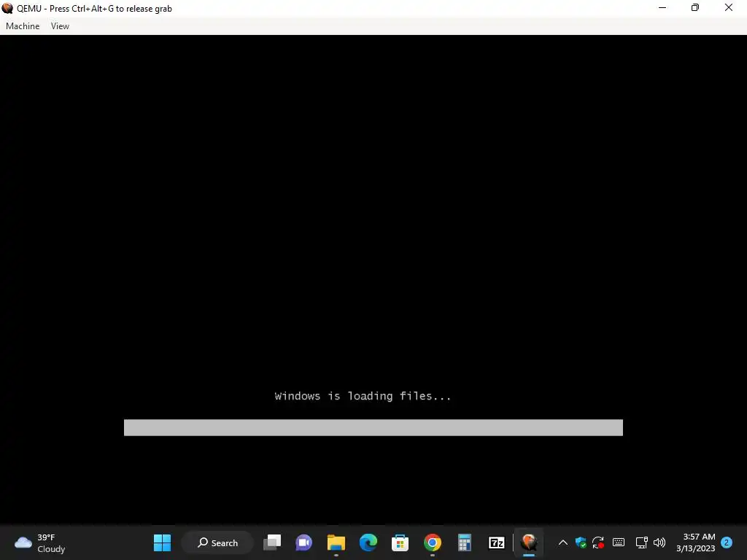Open taskbar Search box
This screenshot has height=560, width=747.
coord(217,542)
